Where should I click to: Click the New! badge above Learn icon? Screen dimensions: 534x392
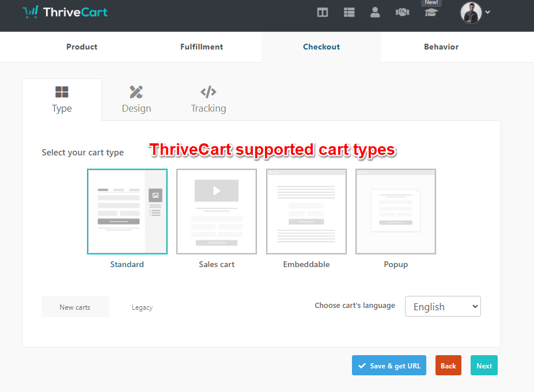point(431,3)
